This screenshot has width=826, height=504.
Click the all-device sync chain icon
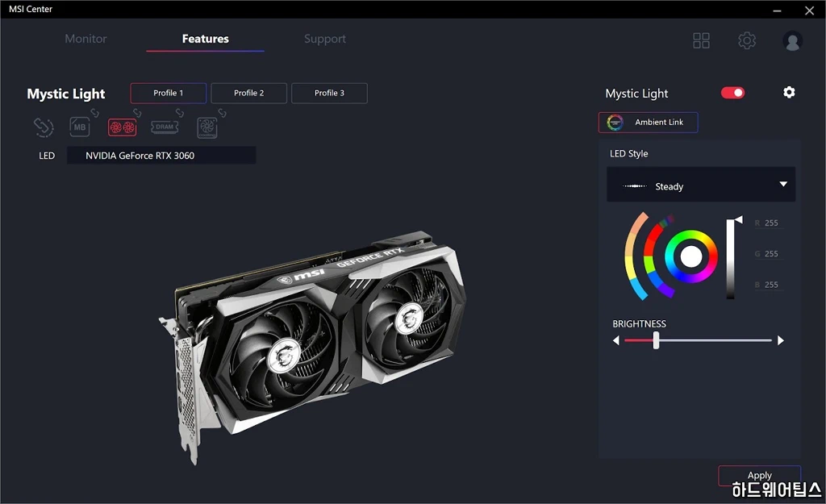(44, 127)
